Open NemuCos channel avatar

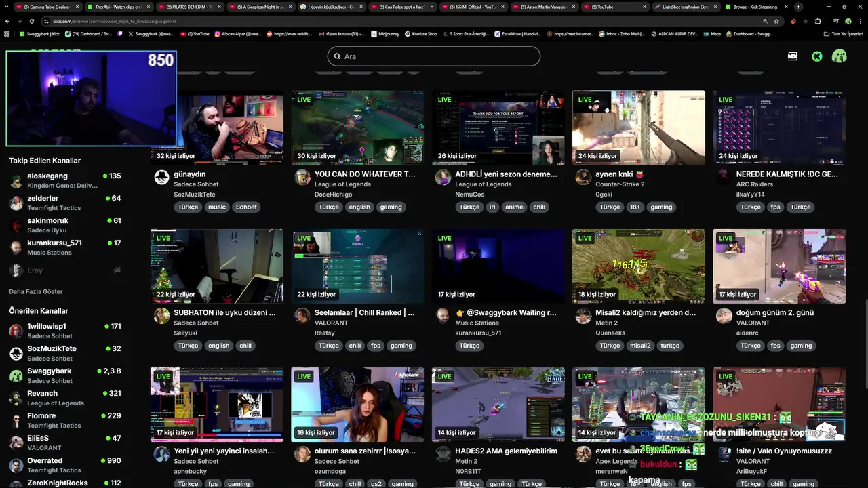tap(443, 178)
